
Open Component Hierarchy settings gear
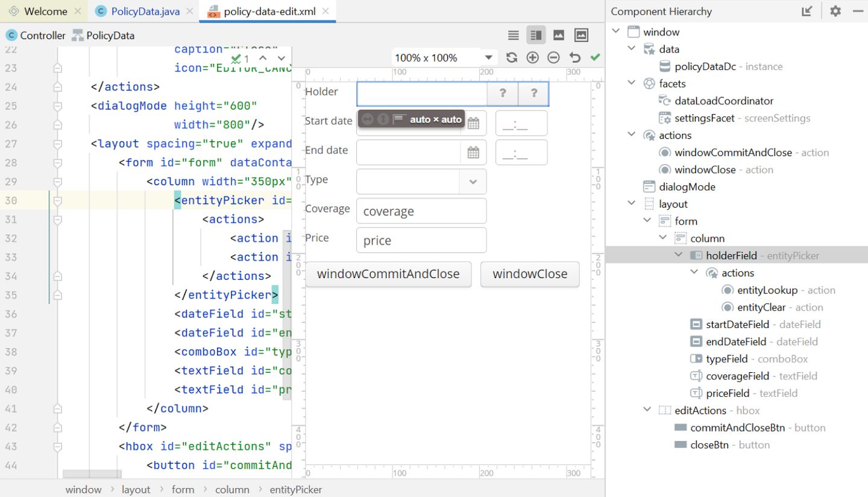pyautogui.click(x=835, y=11)
